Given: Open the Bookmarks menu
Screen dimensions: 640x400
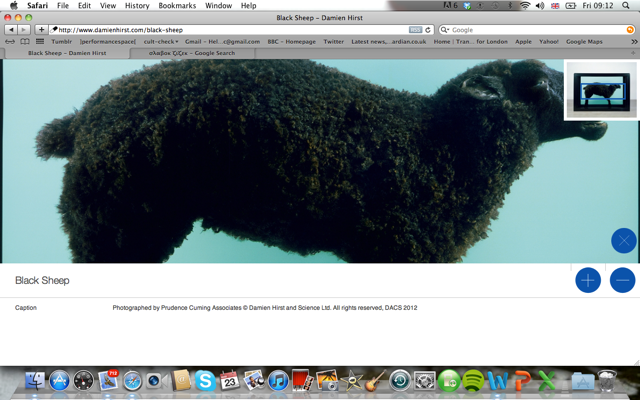Looking at the screenshot, I should click(x=177, y=5).
